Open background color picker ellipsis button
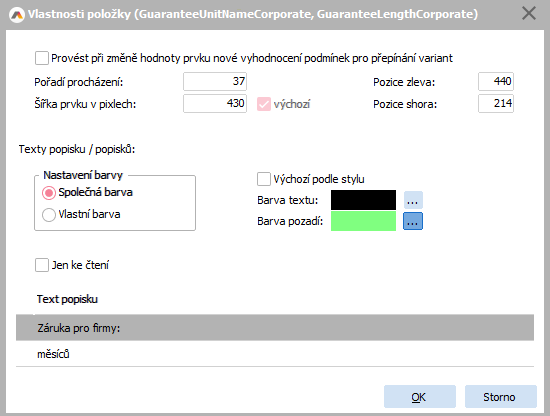The width and height of the screenshot is (550, 416). (x=413, y=221)
